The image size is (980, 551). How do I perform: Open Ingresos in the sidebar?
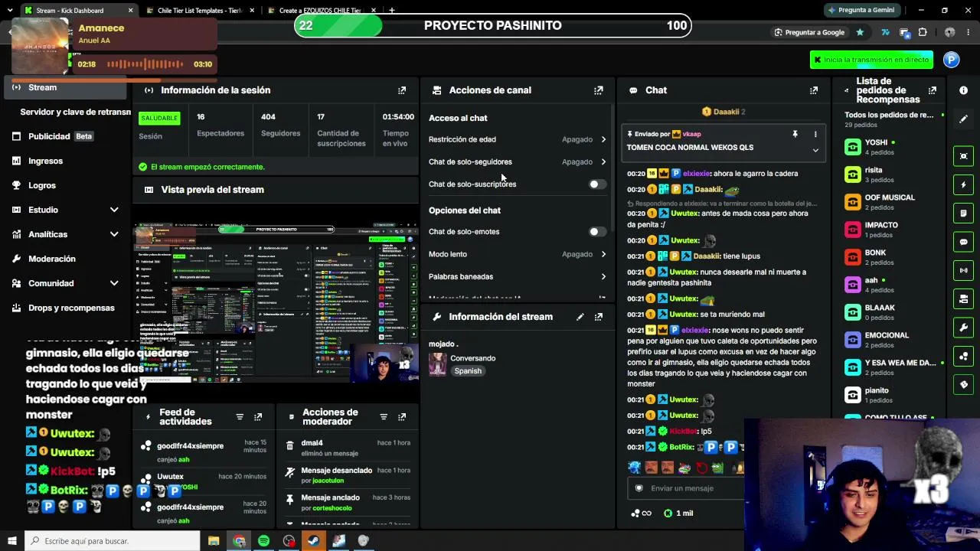(66, 161)
